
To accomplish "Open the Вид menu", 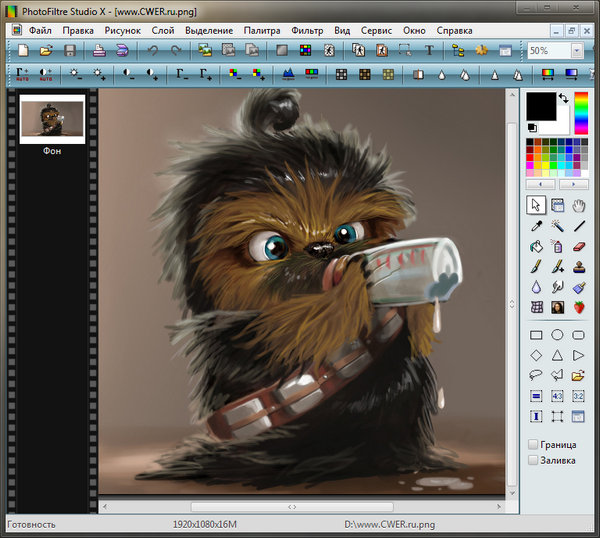I will point(342,31).
